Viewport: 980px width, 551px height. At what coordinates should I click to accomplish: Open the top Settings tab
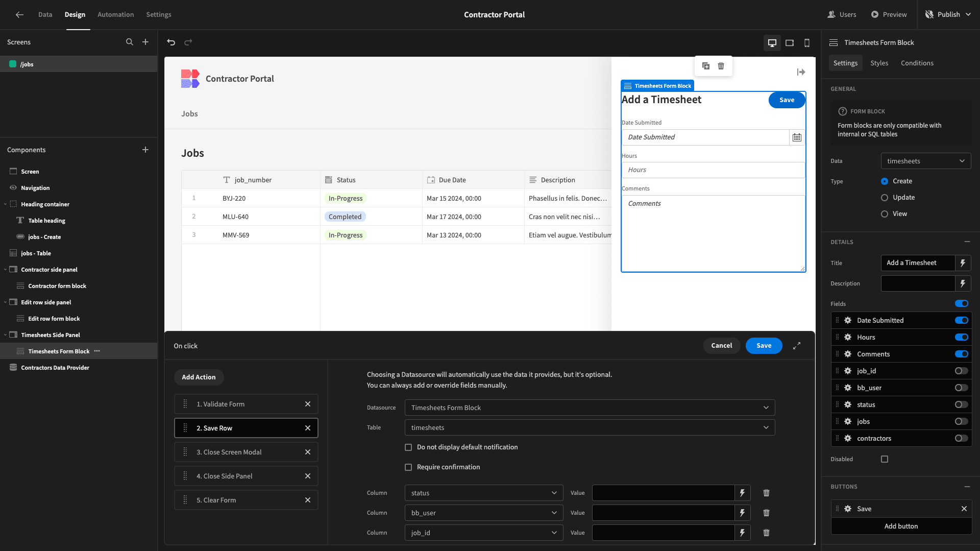pyautogui.click(x=159, y=14)
